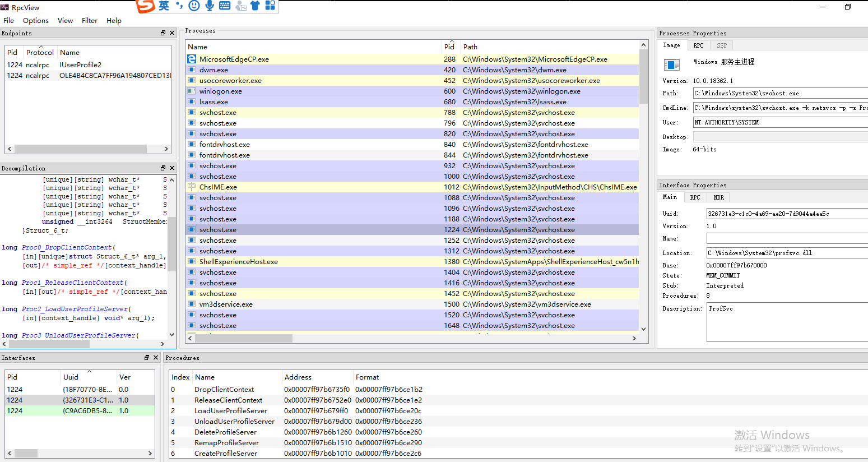Click the winlogon.exe process icon
Viewport: 868px width, 462px height.
(x=192, y=91)
